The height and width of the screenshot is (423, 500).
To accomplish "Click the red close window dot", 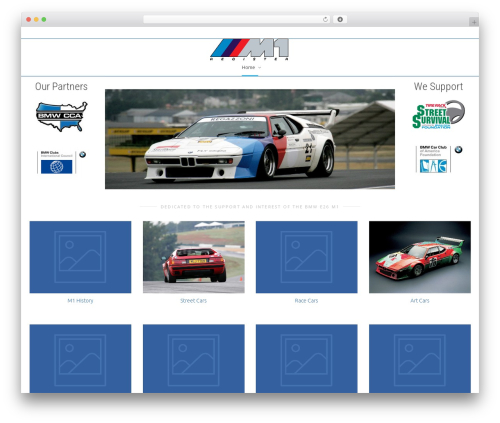I will pos(29,19).
